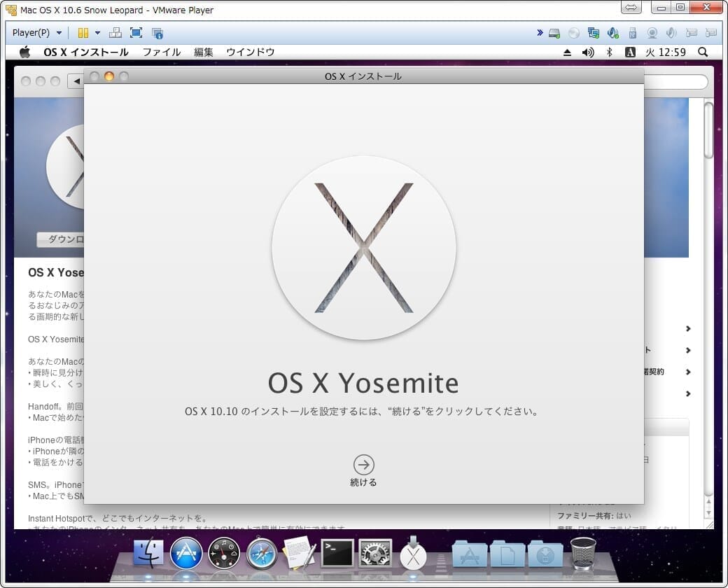Expand the dropdown arrow beside pause button
Screen dimensions: 728x588
[x=97, y=33]
